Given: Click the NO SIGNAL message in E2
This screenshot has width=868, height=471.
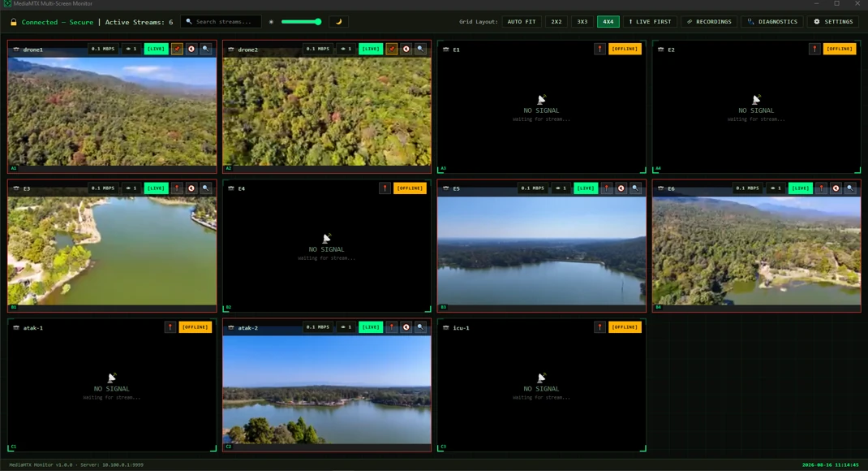Looking at the screenshot, I should (756, 110).
